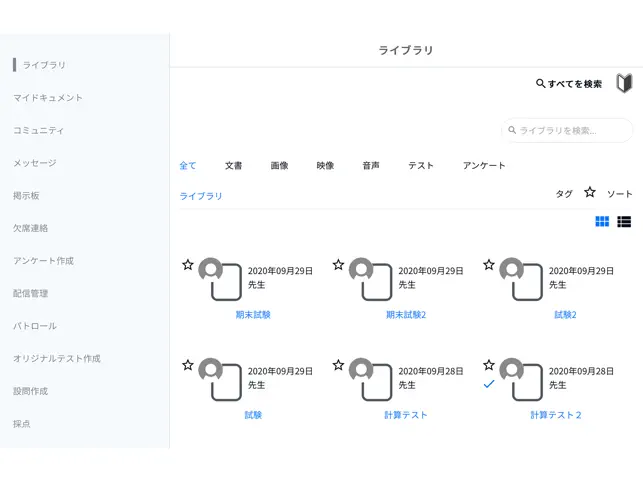Click the search-all magnifier icon
The image size is (643, 482).
point(540,83)
